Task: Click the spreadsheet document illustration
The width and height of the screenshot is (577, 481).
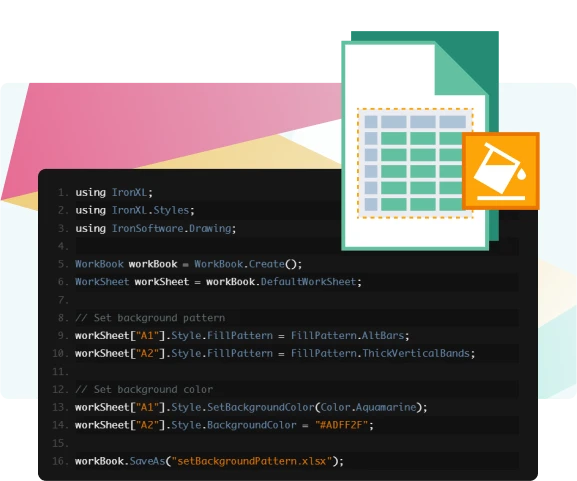Action: 420,141
